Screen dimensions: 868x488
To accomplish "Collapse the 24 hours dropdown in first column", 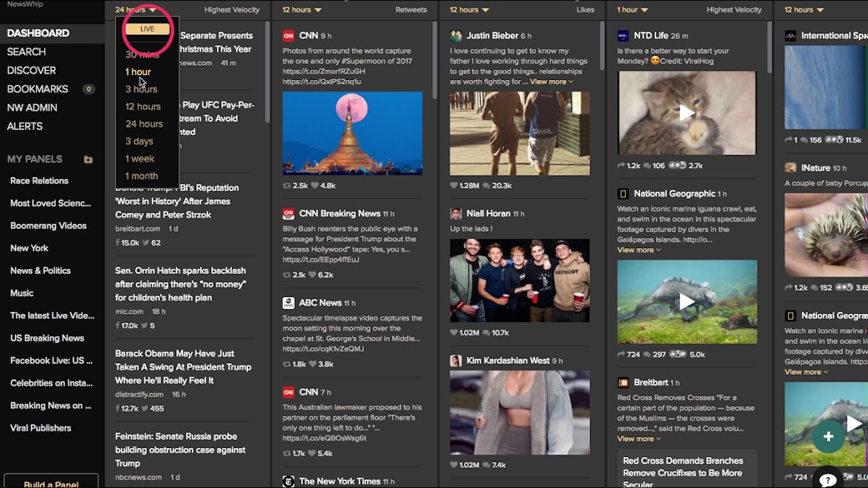I will click(136, 9).
